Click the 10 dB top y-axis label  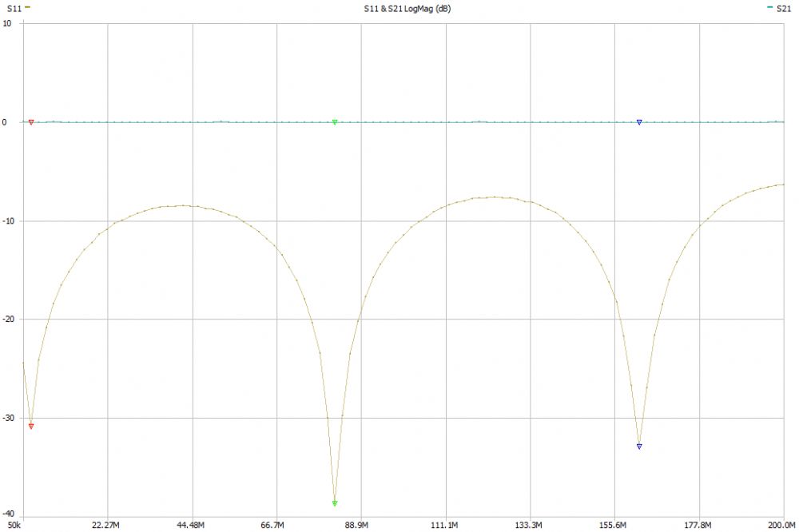click(x=7, y=23)
